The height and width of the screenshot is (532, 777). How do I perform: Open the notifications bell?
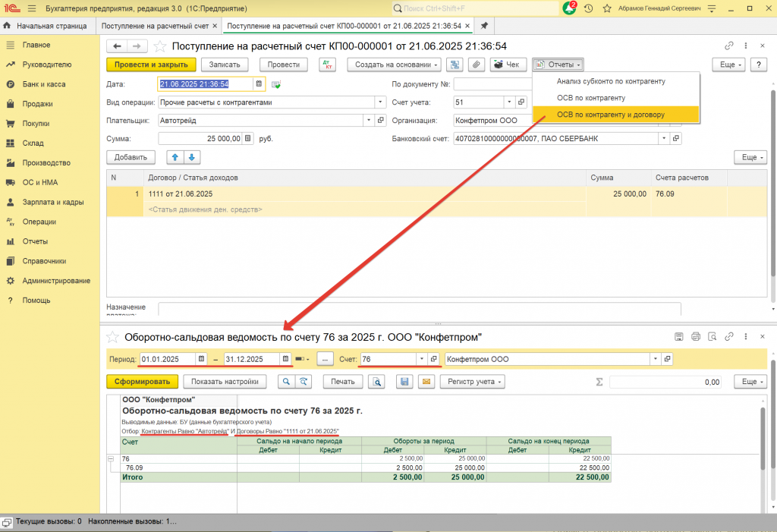point(569,8)
